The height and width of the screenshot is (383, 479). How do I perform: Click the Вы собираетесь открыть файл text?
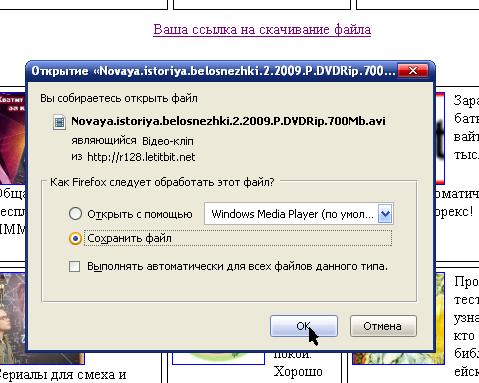(x=119, y=99)
